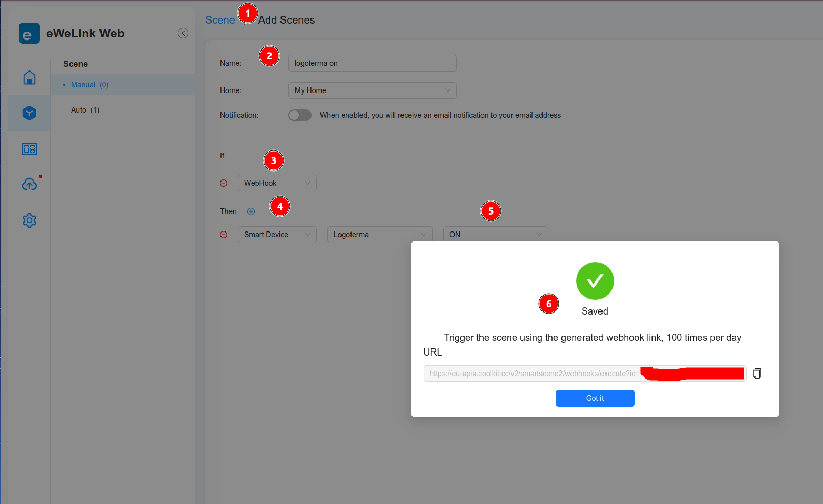Add a Then action with plus icon

[251, 211]
